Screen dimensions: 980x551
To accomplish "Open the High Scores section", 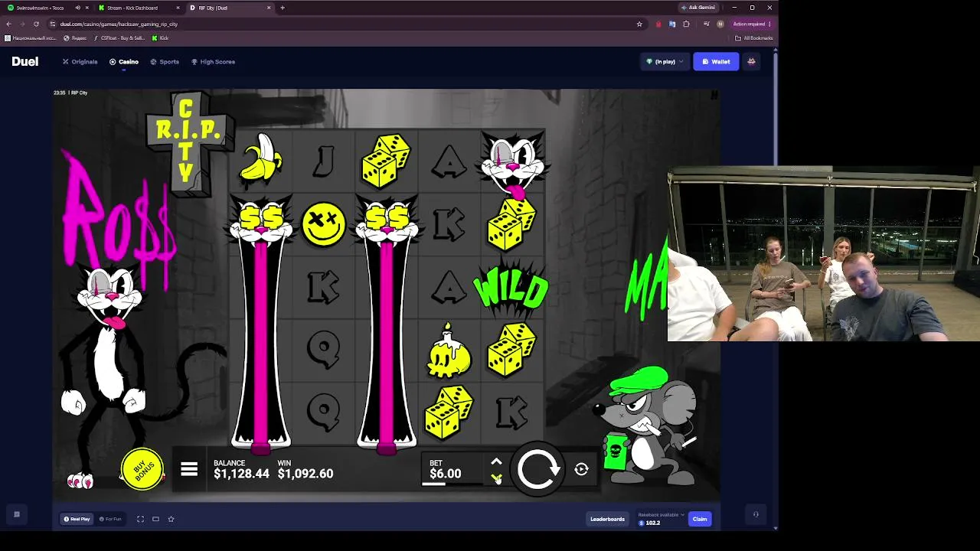I will coord(214,61).
